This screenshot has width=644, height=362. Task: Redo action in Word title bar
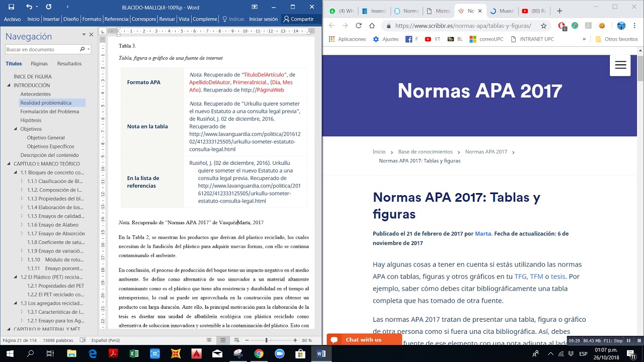[x=48, y=7]
